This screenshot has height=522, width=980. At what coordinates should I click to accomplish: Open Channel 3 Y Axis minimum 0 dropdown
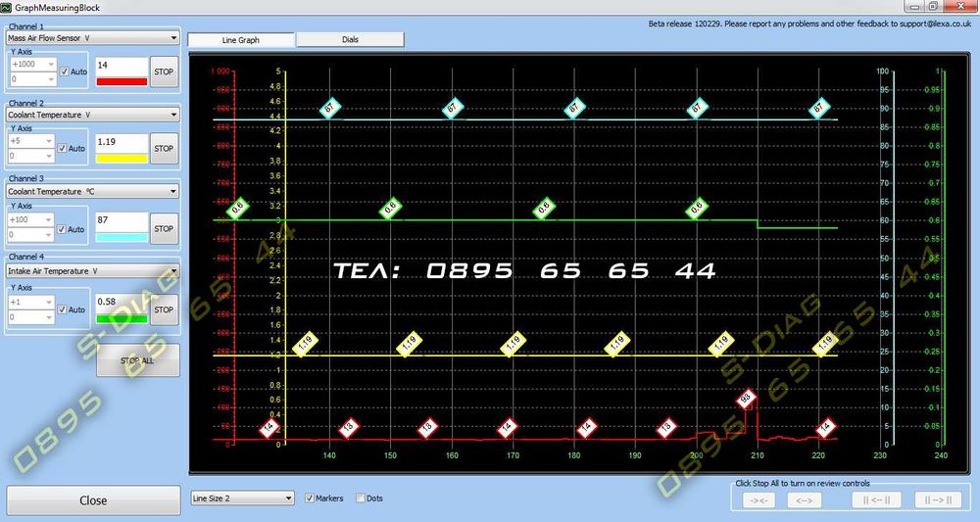click(x=32, y=235)
